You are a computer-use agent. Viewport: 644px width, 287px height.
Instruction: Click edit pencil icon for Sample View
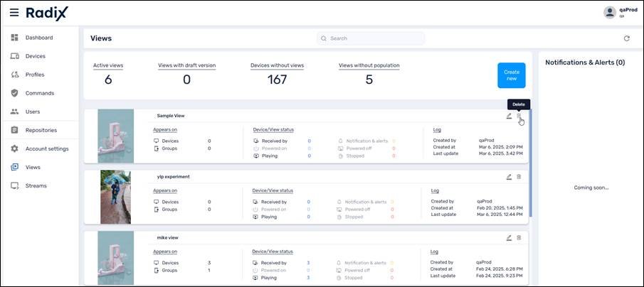(x=509, y=116)
